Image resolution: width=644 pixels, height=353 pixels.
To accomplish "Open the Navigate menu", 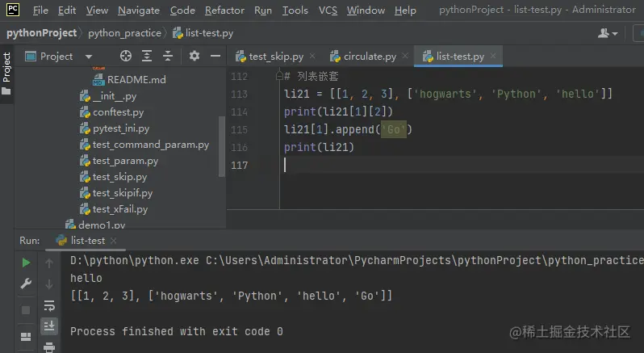I will coord(139,11).
